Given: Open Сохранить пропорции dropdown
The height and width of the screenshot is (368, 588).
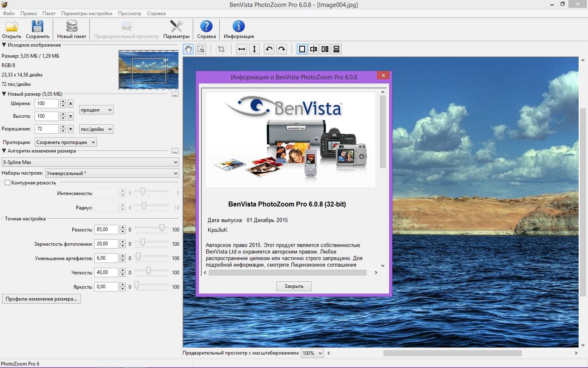Looking at the screenshot, I should pos(66,142).
